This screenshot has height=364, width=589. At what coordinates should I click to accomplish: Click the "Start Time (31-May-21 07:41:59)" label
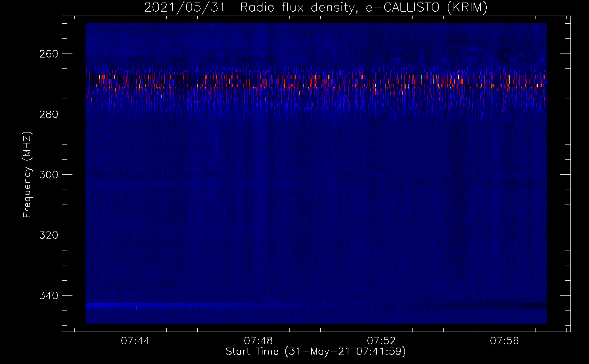[x=316, y=352]
